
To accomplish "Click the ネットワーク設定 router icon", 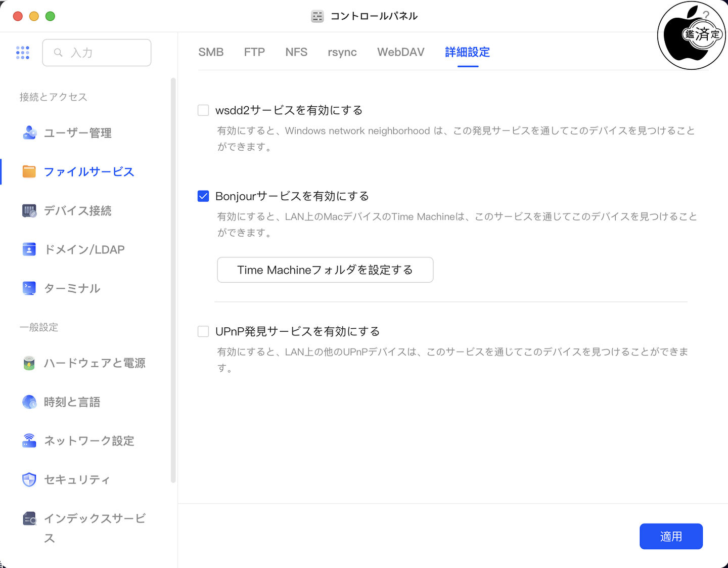I will pyautogui.click(x=29, y=441).
